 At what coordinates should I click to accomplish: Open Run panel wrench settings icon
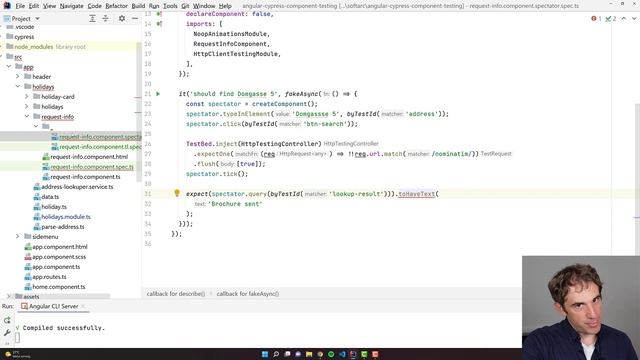coord(7,333)
